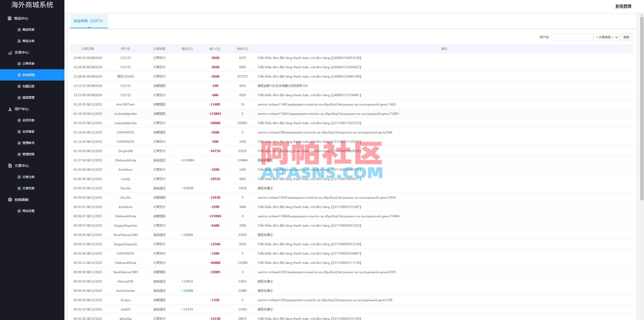
Task: Open 充值记录 from the sidebar
Action: 28,86
